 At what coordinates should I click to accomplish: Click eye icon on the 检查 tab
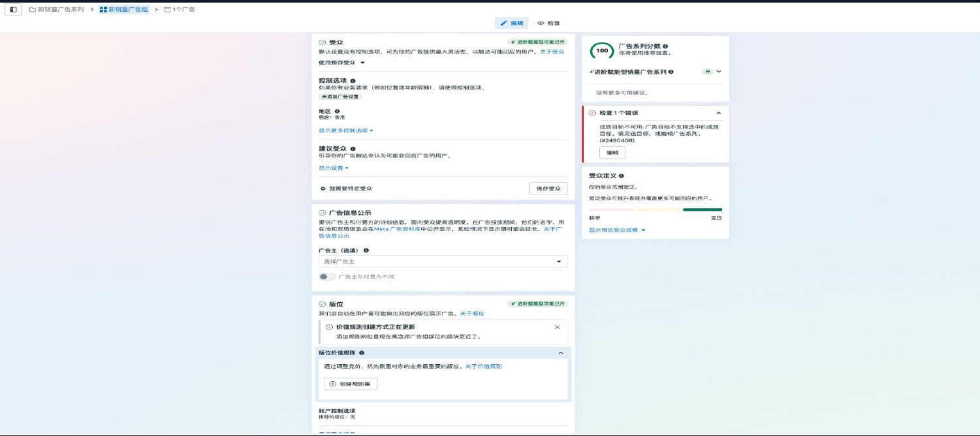click(x=541, y=23)
